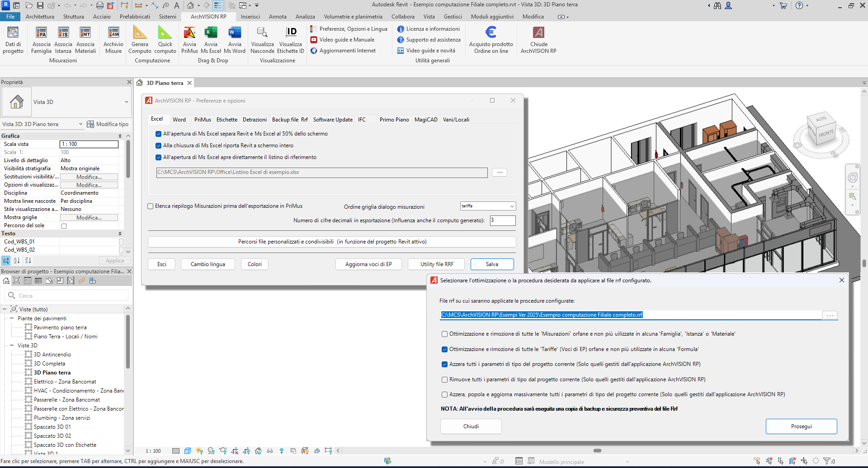Start Avvia Ms Excel icon
Screen dimensions: 868x468
211,40
